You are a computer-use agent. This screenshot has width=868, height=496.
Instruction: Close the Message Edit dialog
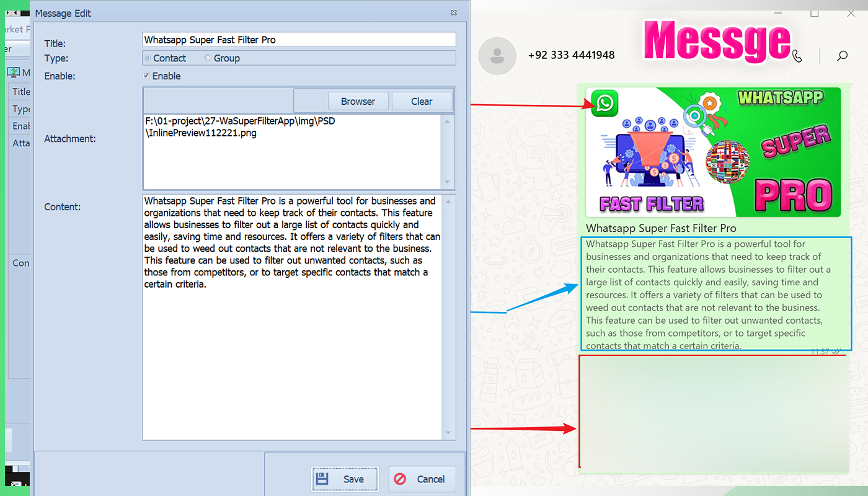pyautogui.click(x=454, y=12)
